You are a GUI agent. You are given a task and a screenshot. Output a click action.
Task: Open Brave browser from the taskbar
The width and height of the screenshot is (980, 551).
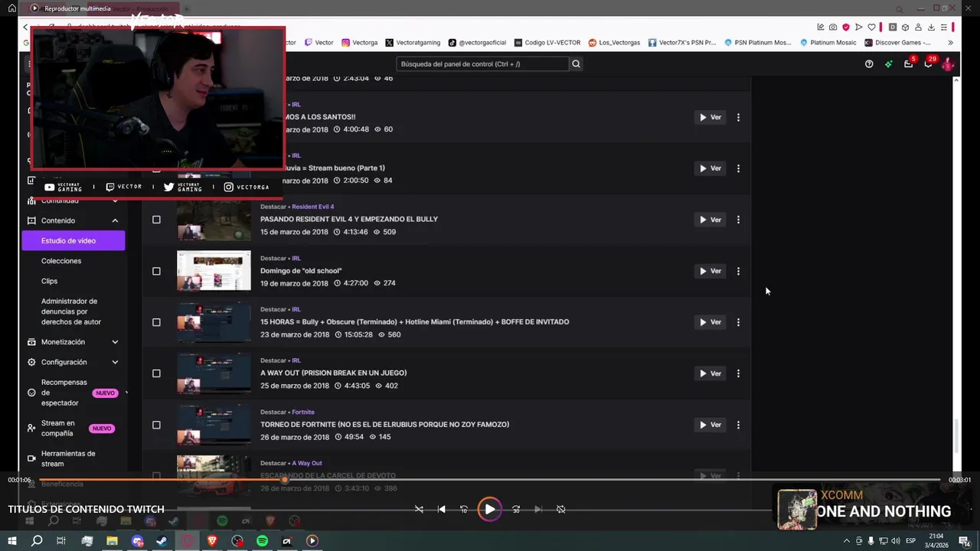(212, 541)
